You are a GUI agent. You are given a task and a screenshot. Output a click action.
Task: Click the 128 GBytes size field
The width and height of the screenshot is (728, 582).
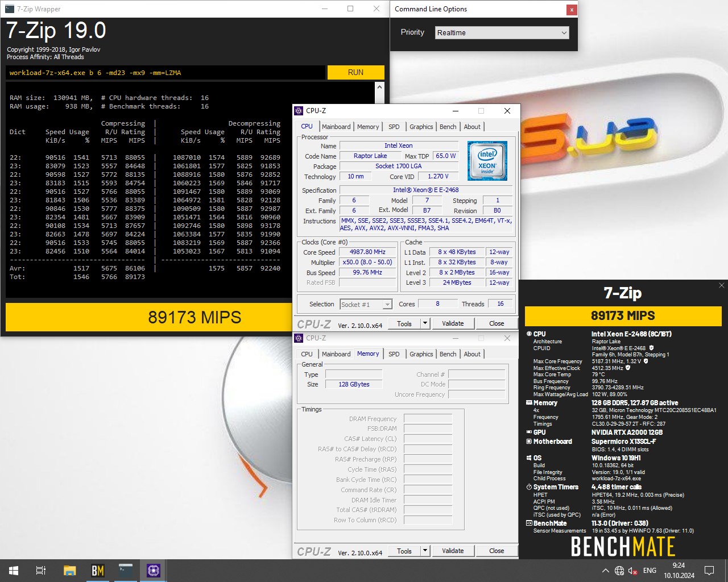tap(354, 384)
